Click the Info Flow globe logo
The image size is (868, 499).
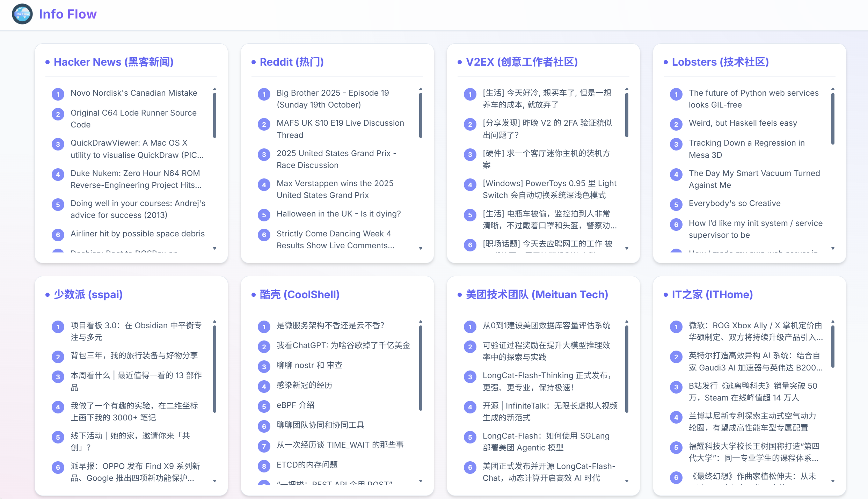pyautogui.click(x=22, y=14)
